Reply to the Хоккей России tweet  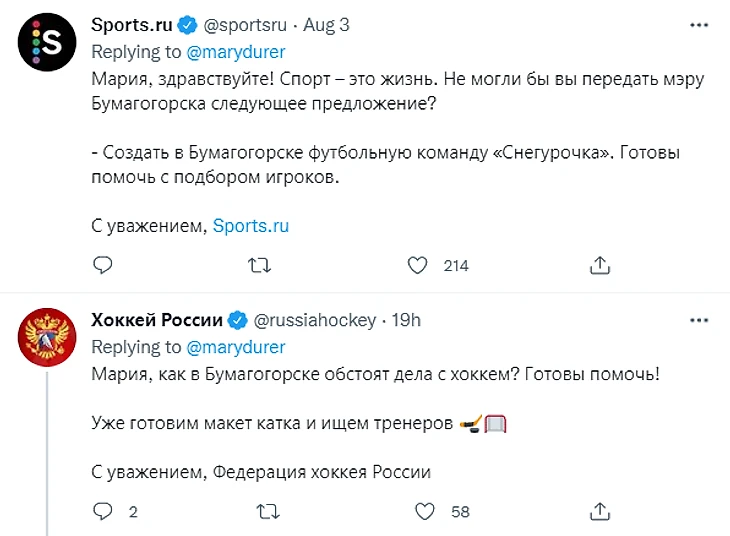102,511
